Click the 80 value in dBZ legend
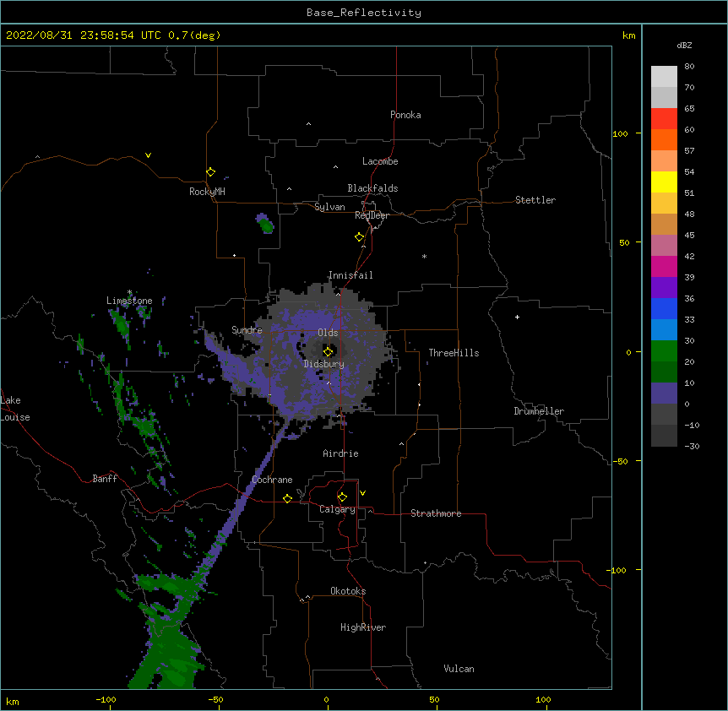Image resolution: width=728 pixels, height=711 pixels. click(689, 67)
